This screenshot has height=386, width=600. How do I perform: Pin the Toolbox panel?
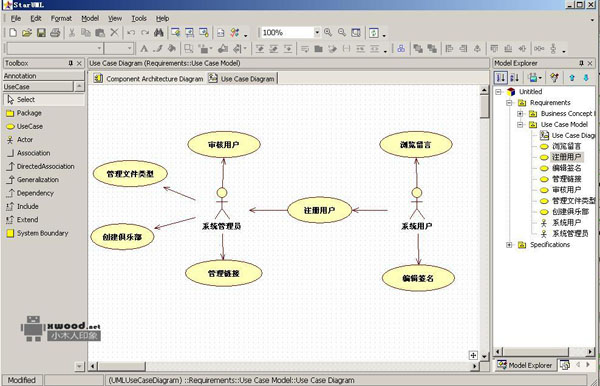[71, 63]
